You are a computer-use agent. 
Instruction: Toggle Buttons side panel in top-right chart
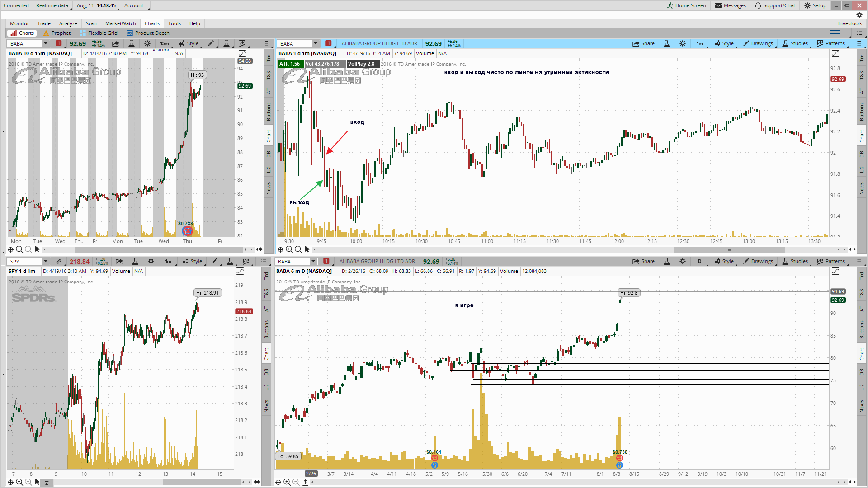(861, 112)
